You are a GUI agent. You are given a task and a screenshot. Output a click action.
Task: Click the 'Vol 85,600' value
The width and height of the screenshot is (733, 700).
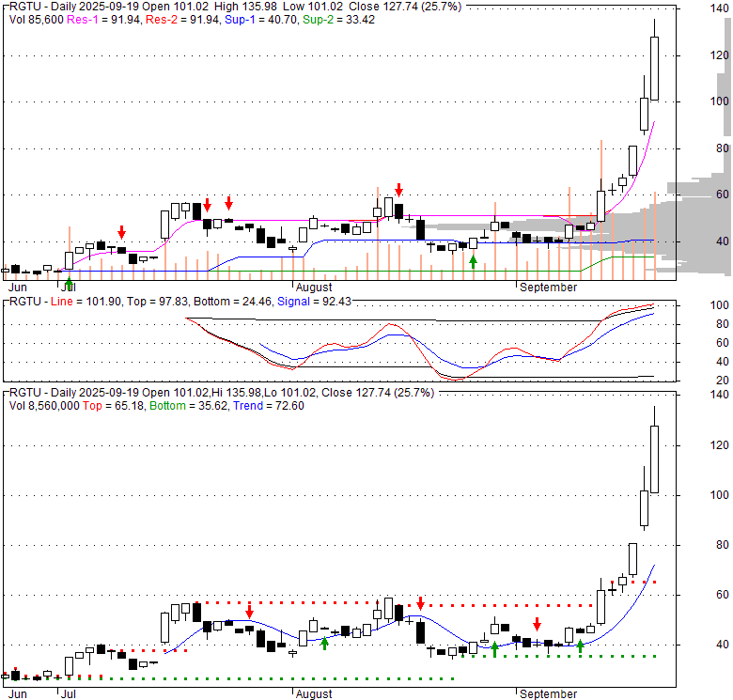[36, 20]
